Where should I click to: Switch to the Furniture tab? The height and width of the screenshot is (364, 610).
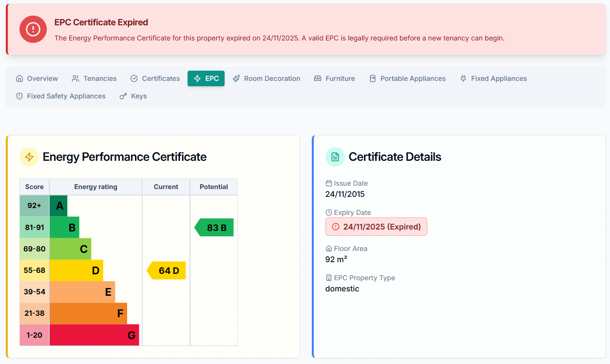pyautogui.click(x=334, y=78)
